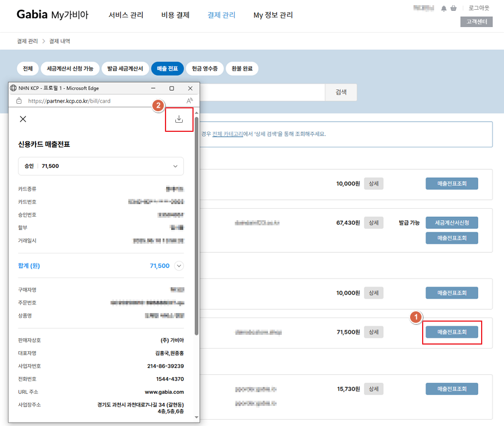Select the 발급 세금계산서 tab
The image size is (504, 426).
pyautogui.click(x=125, y=69)
